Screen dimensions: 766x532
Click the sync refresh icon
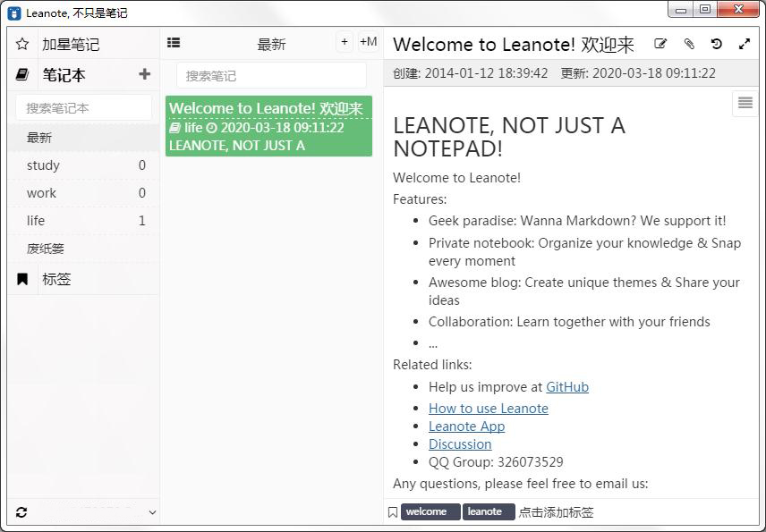click(x=21, y=512)
